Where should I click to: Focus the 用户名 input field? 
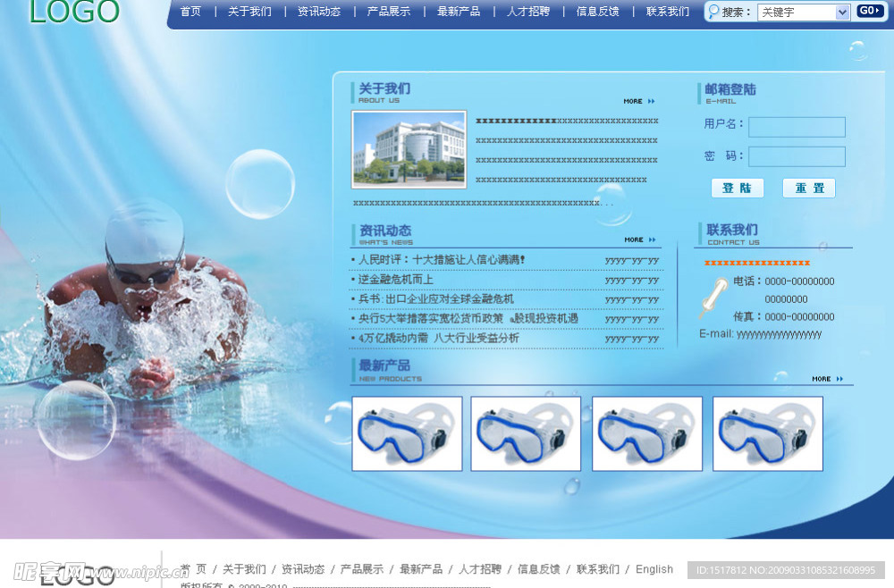coord(797,127)
